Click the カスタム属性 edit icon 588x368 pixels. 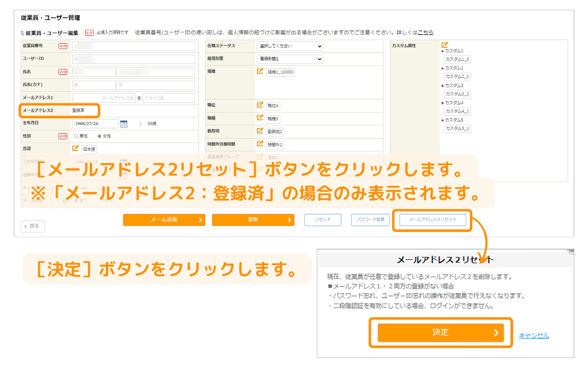(445, 45)
